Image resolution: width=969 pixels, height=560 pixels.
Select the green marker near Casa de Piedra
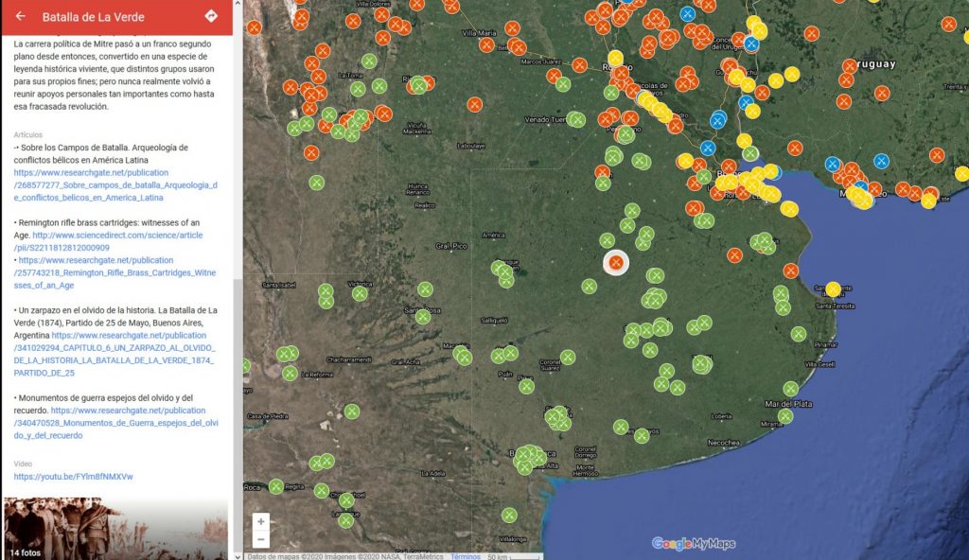351,411
